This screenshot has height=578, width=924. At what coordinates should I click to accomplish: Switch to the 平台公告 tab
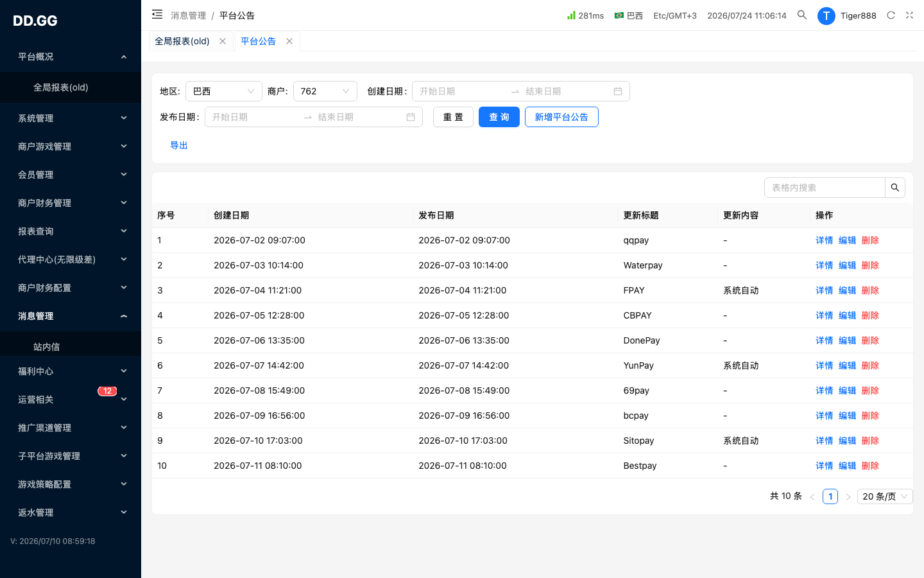(258, 41)
